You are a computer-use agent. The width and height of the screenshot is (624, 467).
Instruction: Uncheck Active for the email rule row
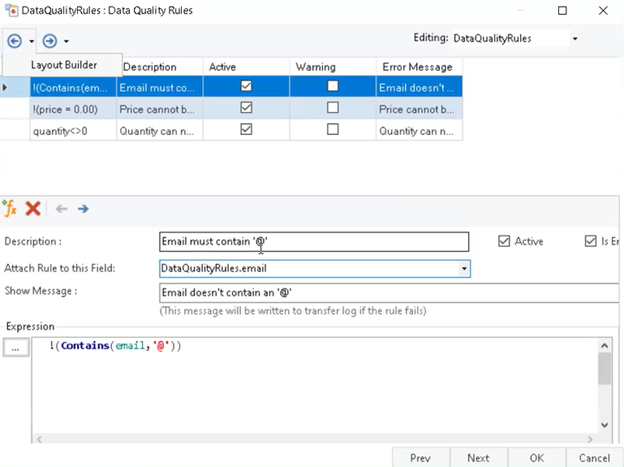pyautogui.click(x=246, y=87)
